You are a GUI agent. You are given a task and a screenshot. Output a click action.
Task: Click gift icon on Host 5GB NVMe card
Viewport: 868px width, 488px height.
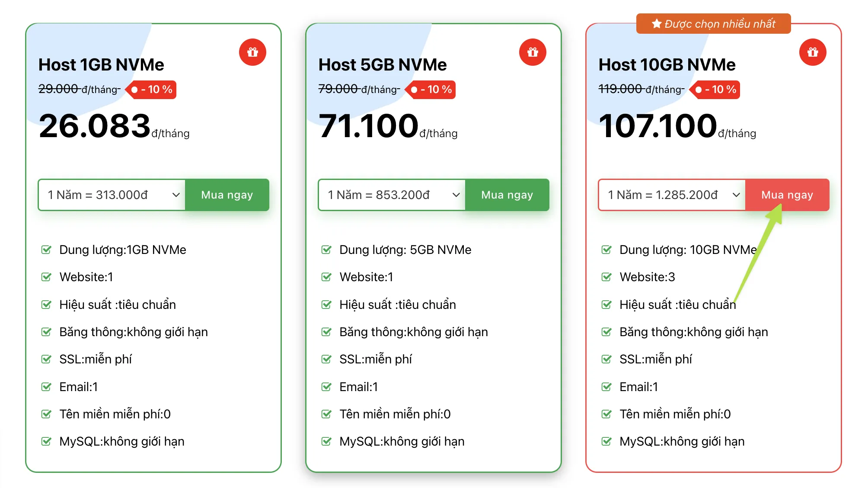coord(533,52)
